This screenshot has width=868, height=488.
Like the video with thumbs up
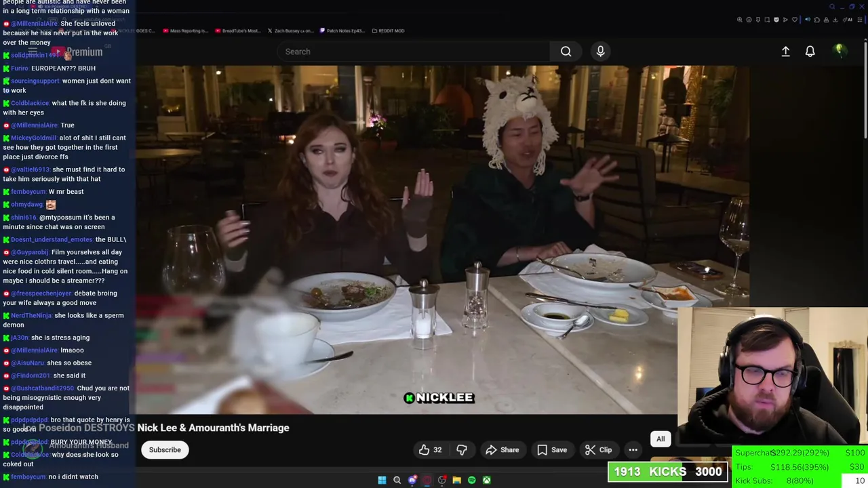(x=430, y=450)
